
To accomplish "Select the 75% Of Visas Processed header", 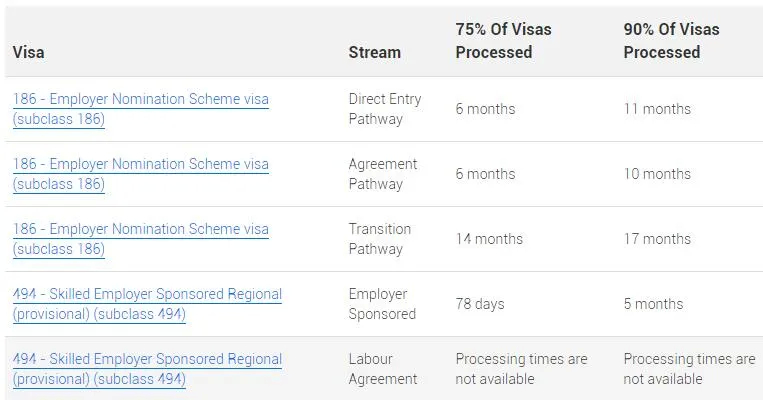I will tap(504, 40).
